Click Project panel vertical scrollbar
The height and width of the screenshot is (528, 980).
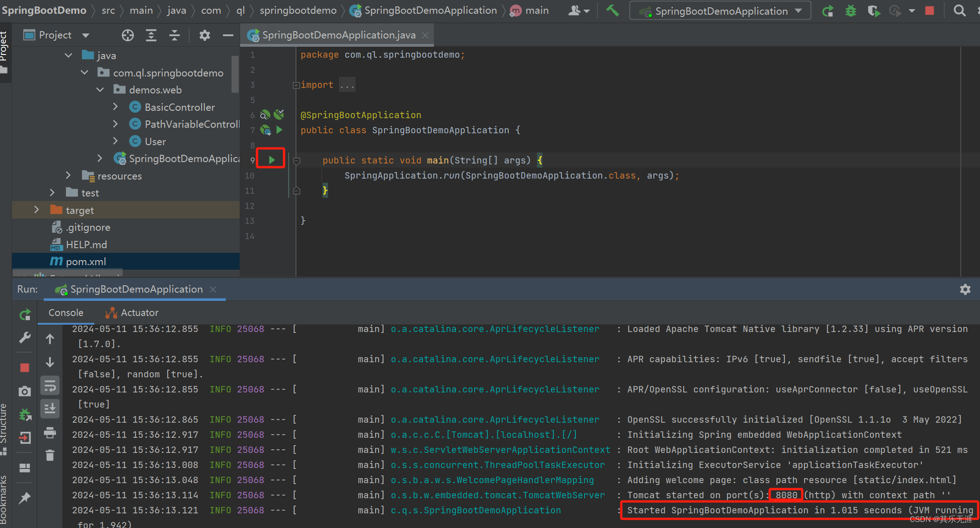pos(235,73)
